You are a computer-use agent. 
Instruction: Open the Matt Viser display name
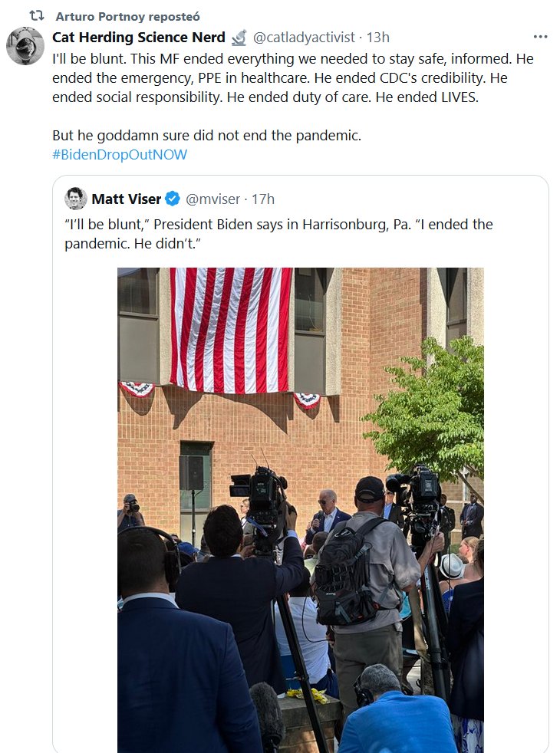pos(127,199)
